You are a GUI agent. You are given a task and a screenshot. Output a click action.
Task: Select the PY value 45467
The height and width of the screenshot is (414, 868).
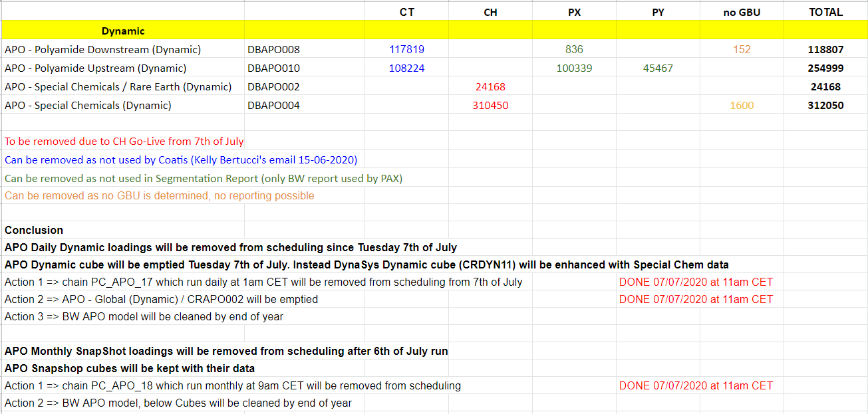(x=658, y=68)
